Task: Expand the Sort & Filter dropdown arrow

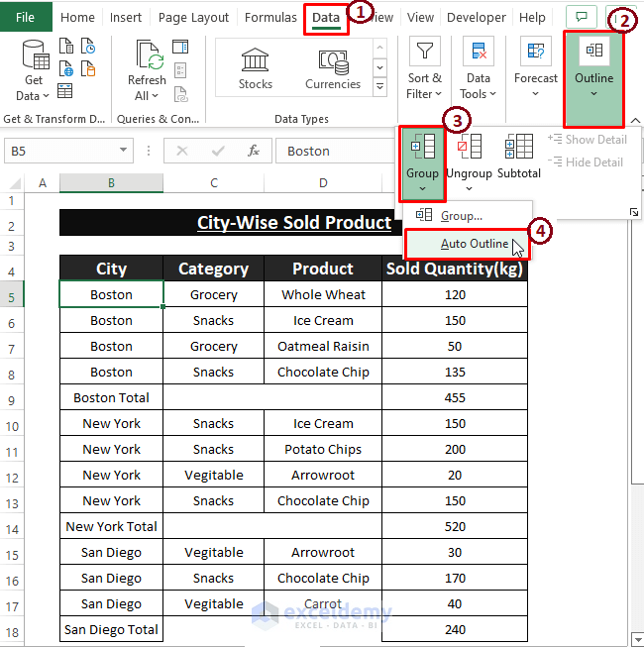Action: (438, 94)
